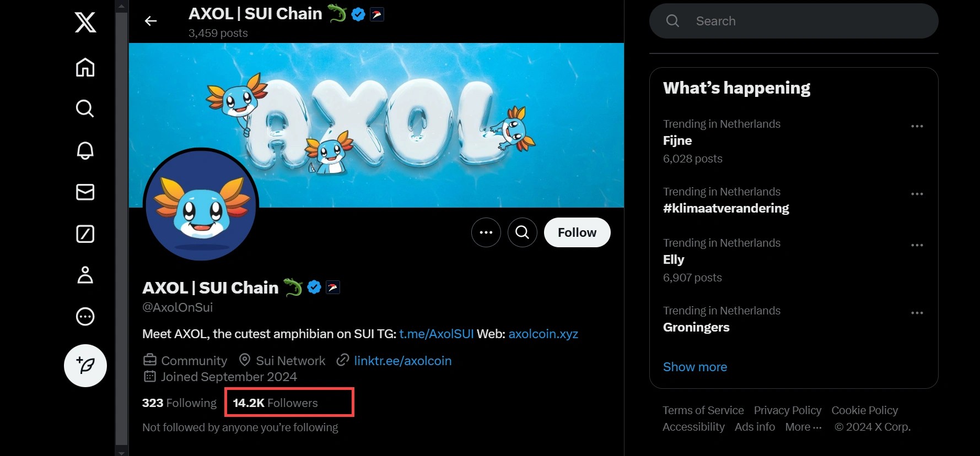Open the 14.2K Followers list
The image size is (980, 456).
276,403
